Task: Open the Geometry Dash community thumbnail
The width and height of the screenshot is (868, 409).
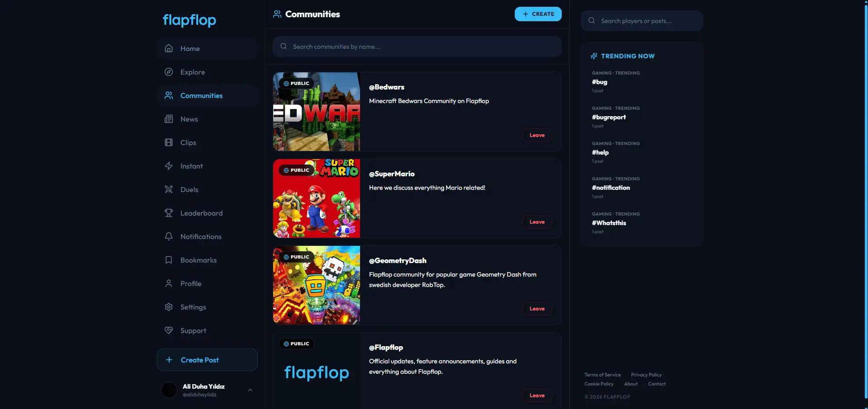Action: coord(317,285)
